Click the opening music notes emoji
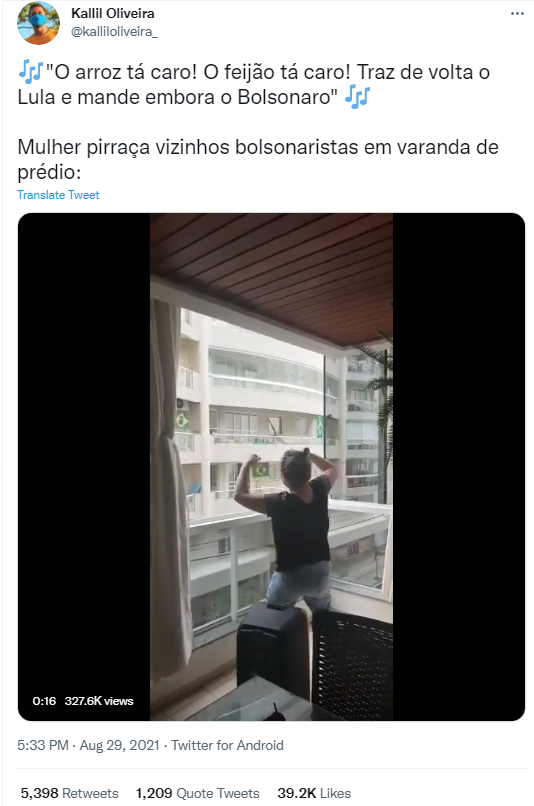534x806 pixels. (x=30, y=72)
